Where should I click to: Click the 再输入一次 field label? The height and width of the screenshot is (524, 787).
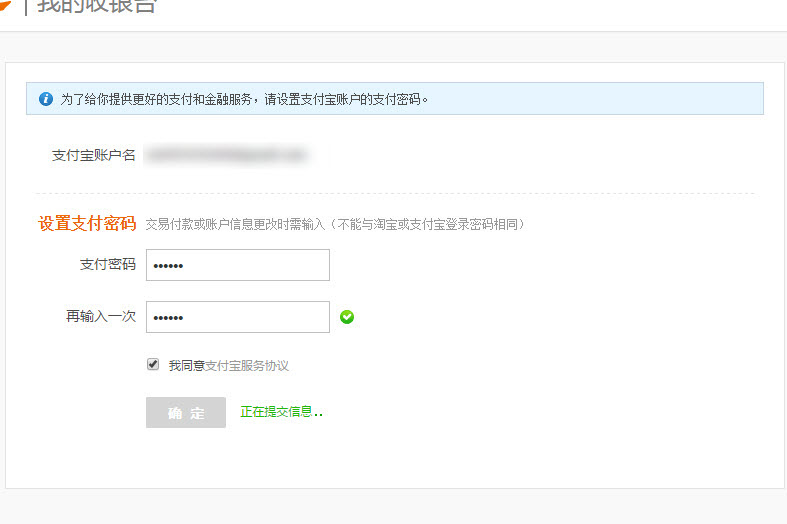[x=101, y=316]
